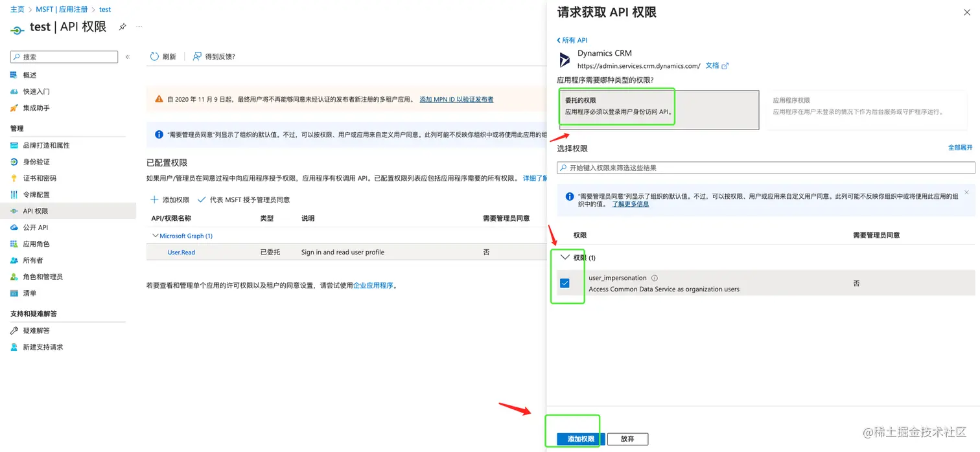The height and width of the screenshot is (452, 980).
Task: Open the 了解更多信息 link
Action: 631,204
